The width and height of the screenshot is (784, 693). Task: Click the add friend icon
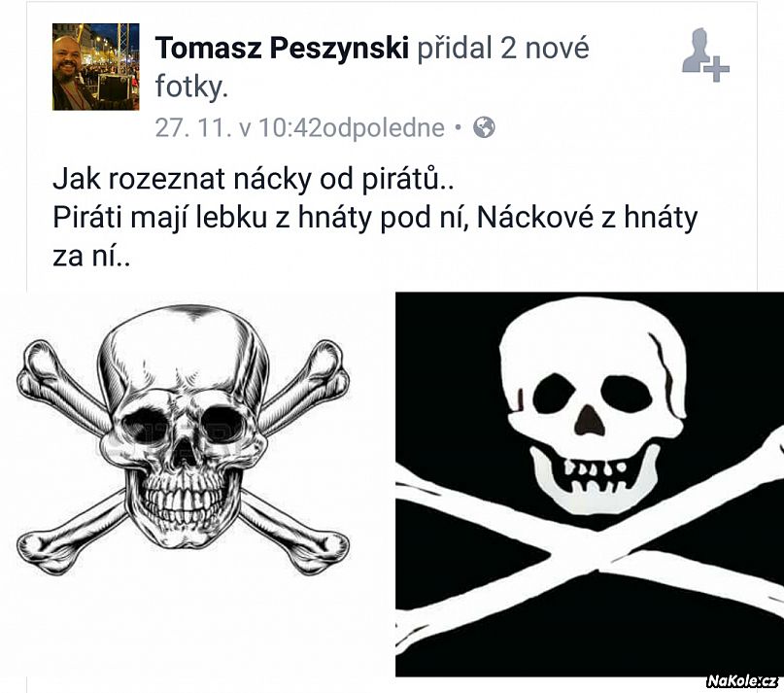[705, 55]
